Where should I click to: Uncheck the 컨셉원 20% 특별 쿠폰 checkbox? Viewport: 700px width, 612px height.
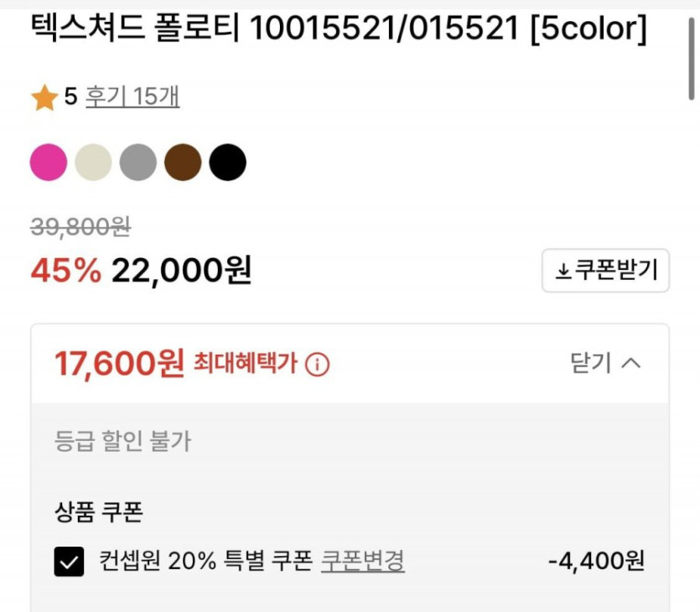[70, 562]
